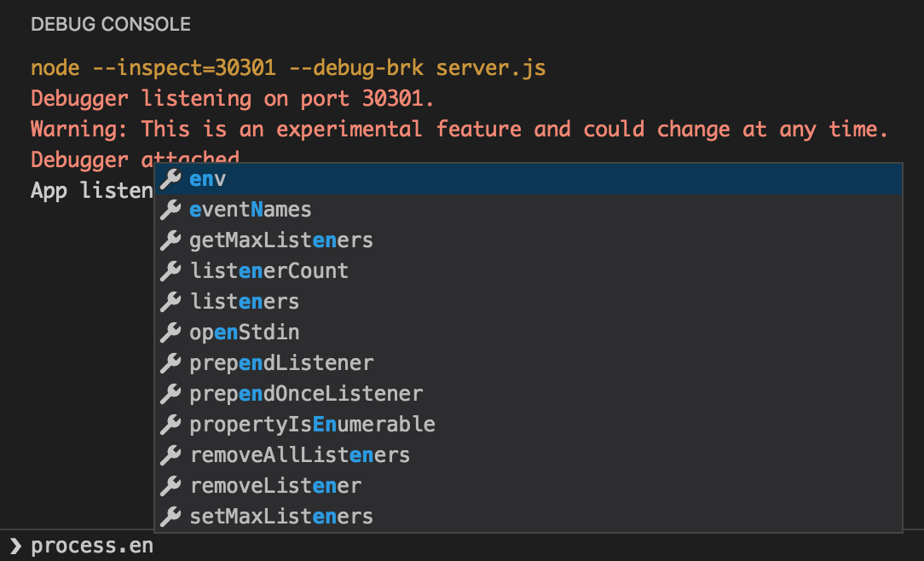
Task: Pick the listeners completion entry
Action: [x=245, y=302]
